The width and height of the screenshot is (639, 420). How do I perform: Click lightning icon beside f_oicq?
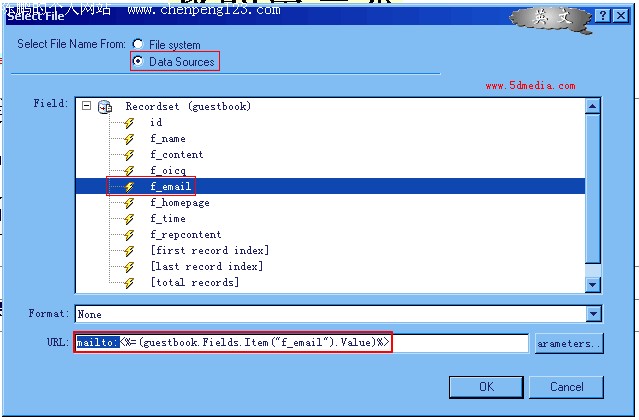coord(128,171)
